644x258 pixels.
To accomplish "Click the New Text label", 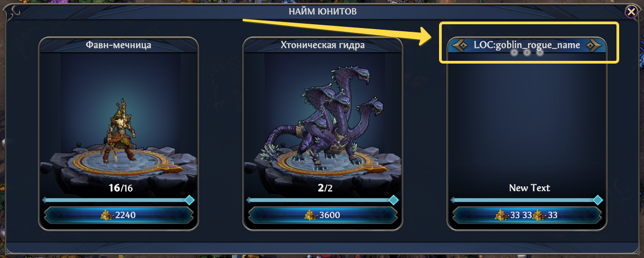I will [530, 188].
